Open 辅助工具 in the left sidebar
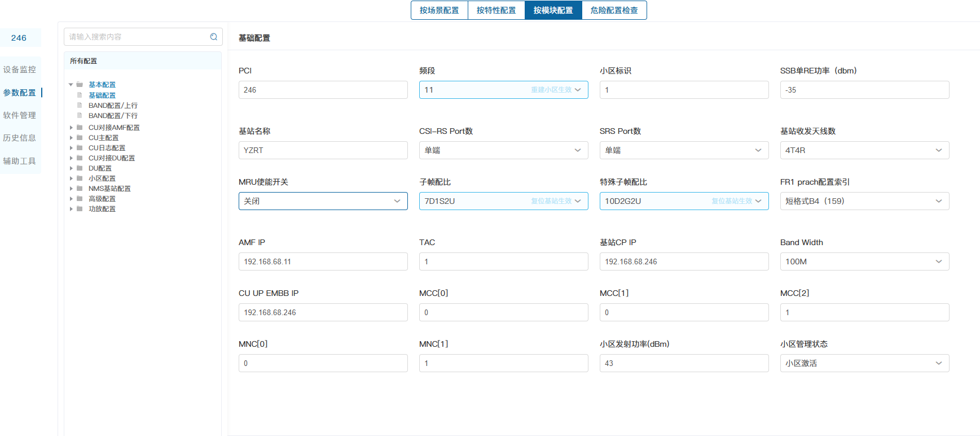 click(x=20, y=161)
